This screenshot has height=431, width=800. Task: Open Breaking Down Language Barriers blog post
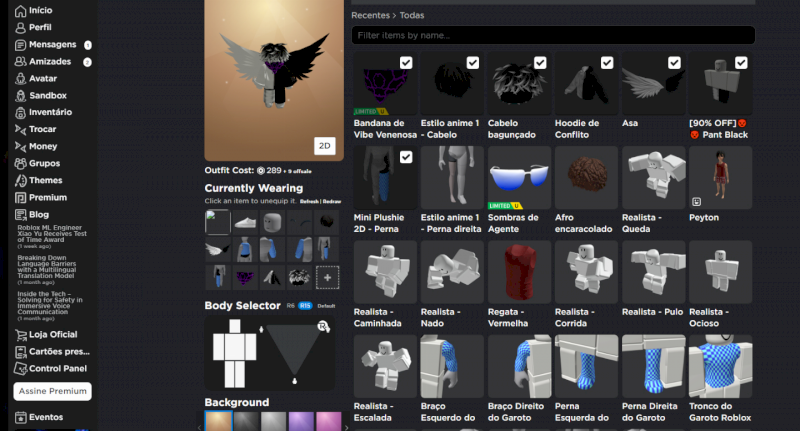point(47,267)
